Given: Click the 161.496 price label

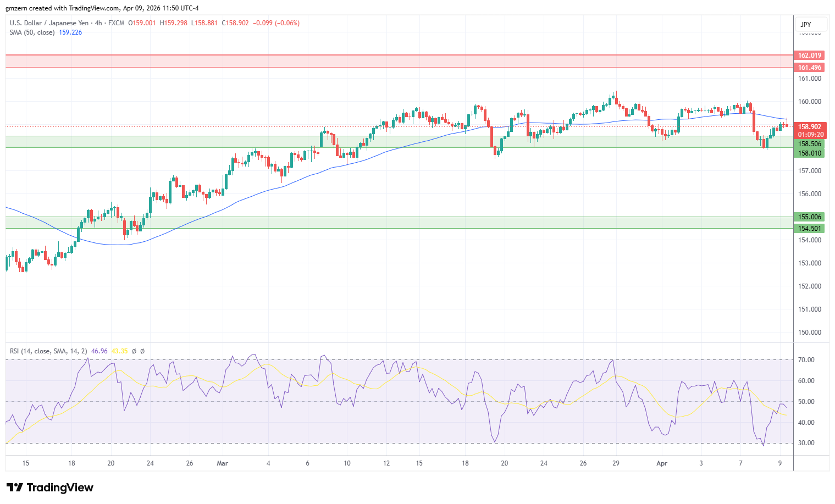Looking at the screenshot, I should point(810,68).
